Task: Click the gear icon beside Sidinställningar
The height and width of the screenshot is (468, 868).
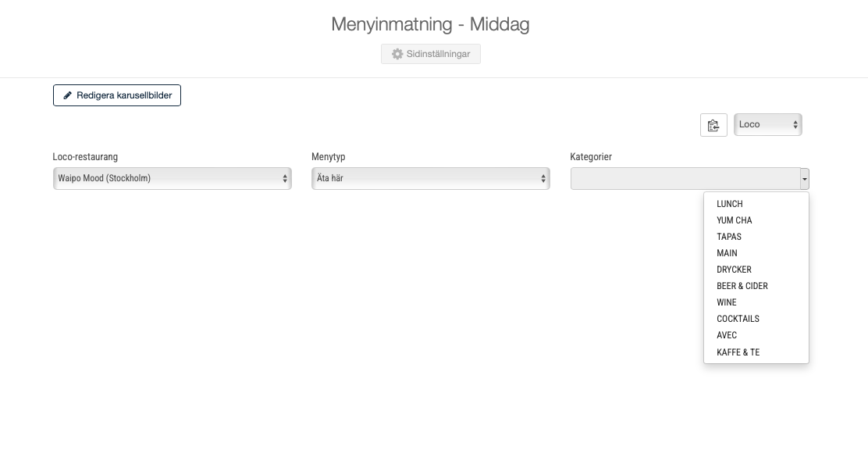Action: point(397,54)
